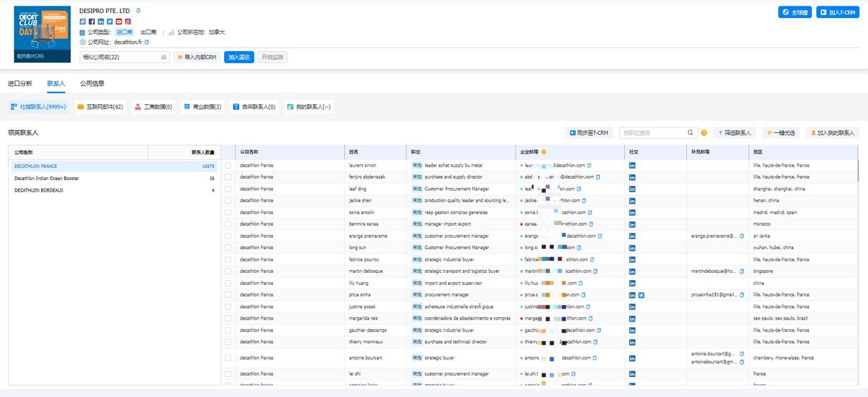Click the search magnifier icon in position query
The height and width of the screenshot is (397, 868).
click(x=691, y=133)
